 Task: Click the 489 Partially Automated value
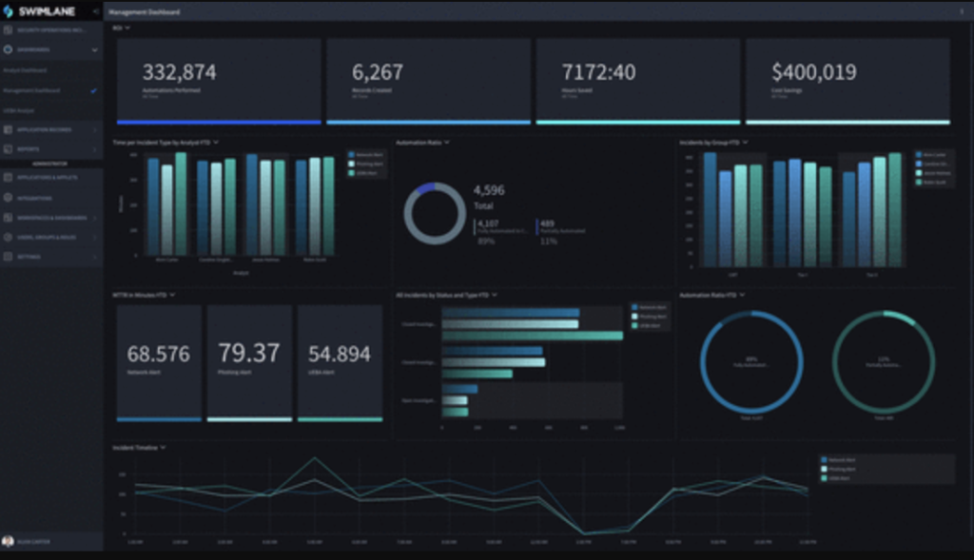[x=547, y=223]
